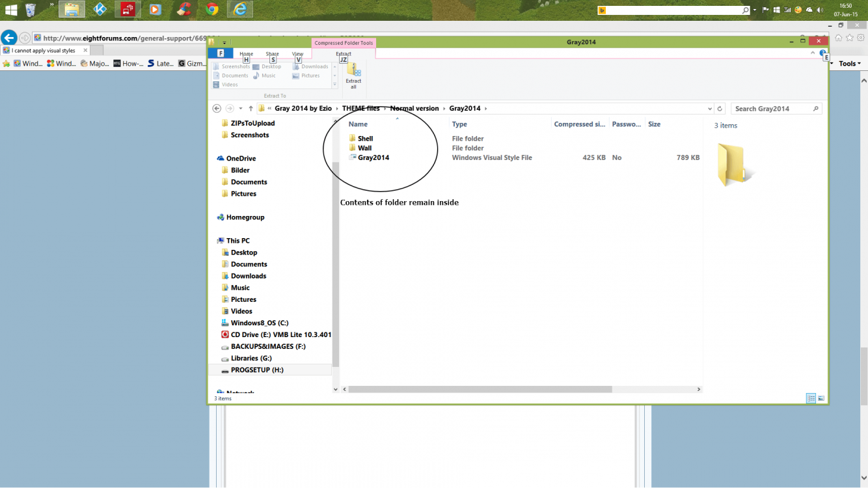
Task: Minimize the Explorer ribbon
Action: tap(814, 53)
